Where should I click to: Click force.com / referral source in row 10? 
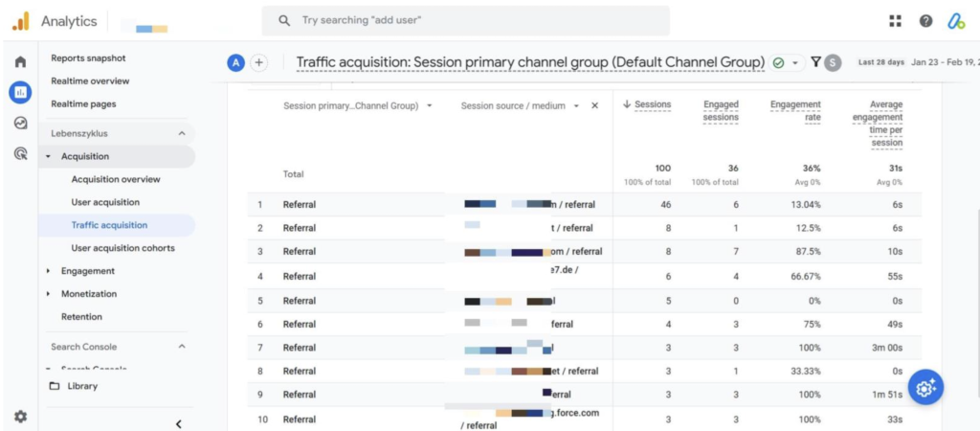coord(530,420)
